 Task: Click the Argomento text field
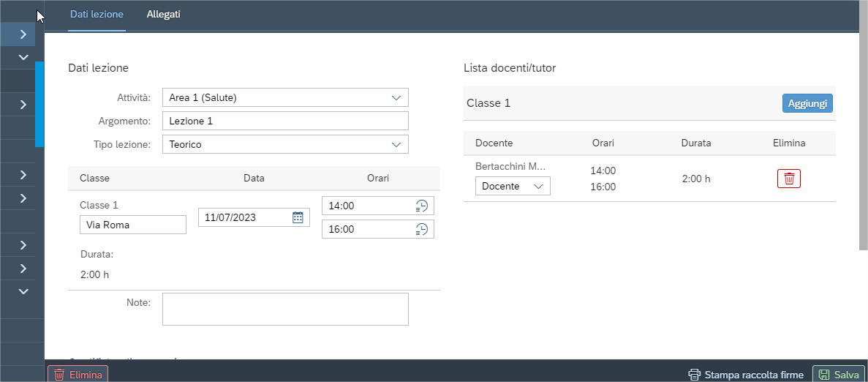pos(284,121)
